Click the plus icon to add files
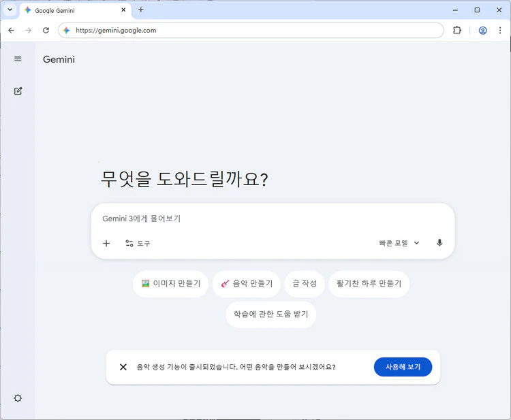The width and height of the screenshot is (511, 420). 106,243
